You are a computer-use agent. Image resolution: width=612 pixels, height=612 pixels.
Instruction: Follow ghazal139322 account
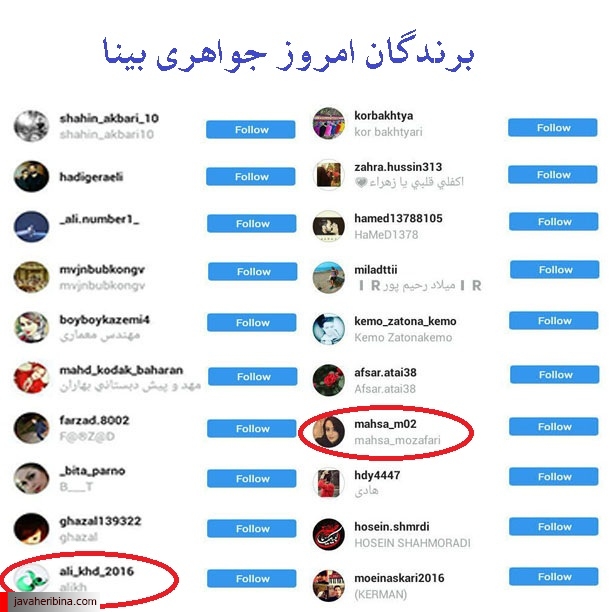pyautogui.click(x=251, y=528)
